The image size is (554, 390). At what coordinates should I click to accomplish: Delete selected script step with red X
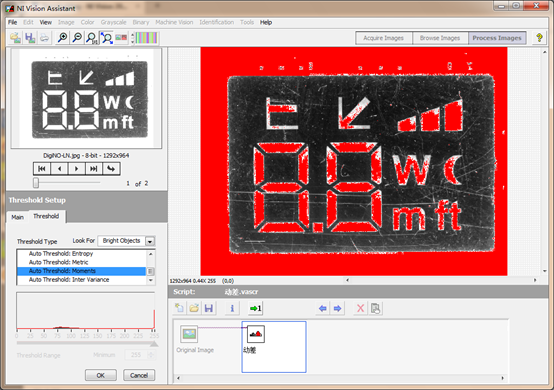click(x=360, y=308)
